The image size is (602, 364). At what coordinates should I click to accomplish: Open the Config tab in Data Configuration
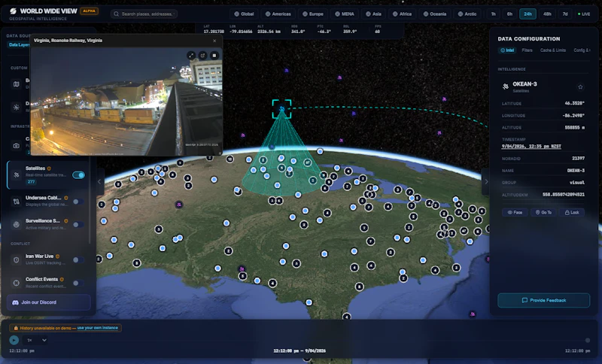pos(581,50)
